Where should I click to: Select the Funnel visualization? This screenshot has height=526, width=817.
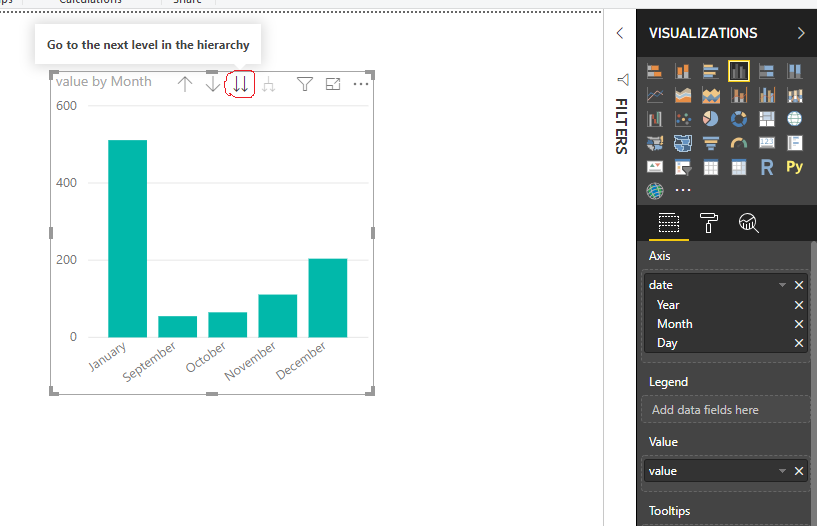click(711, 143)
